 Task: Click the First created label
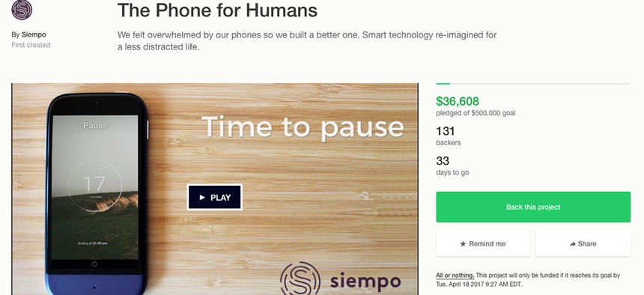point(31,45)
